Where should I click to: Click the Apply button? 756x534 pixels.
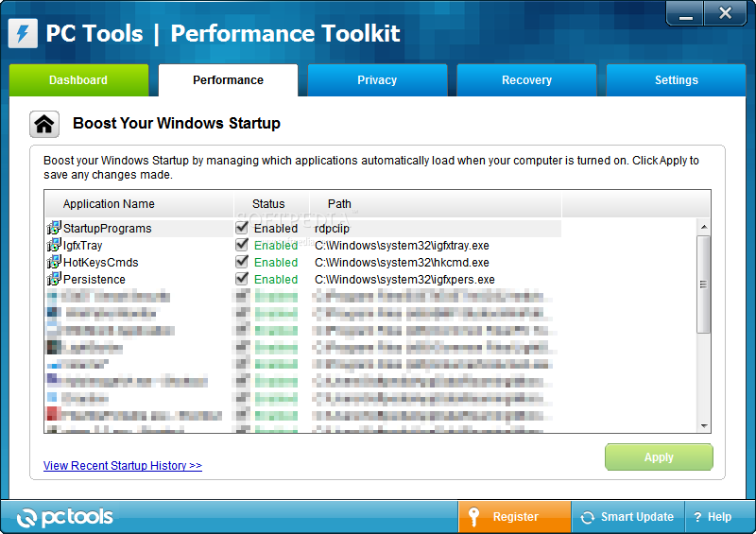pos(659,456)
